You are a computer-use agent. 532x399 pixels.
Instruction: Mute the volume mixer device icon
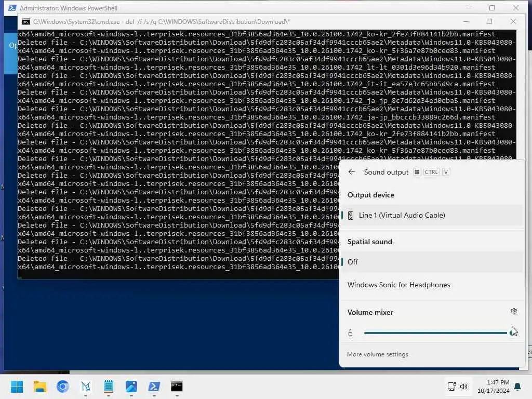351,333
